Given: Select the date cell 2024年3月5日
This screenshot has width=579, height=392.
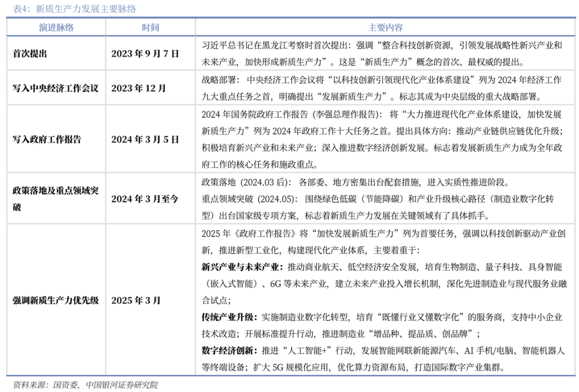Looking at the screenshot, I should click(x=144, y=139).
